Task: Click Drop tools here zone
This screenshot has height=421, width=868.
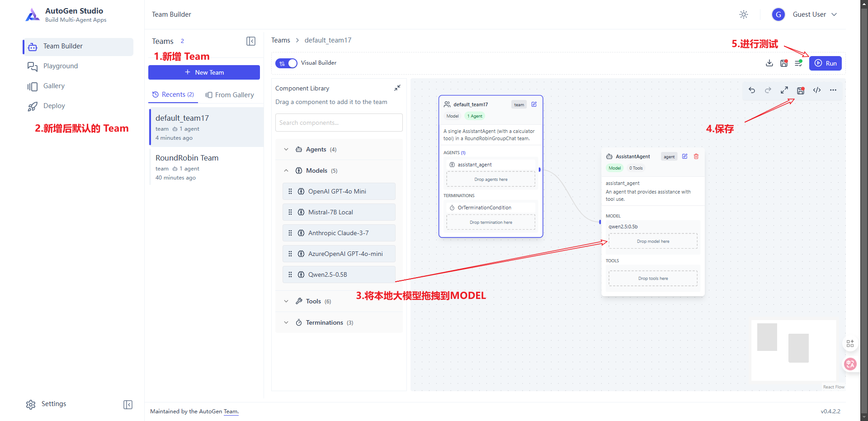Action: point(653,279)
